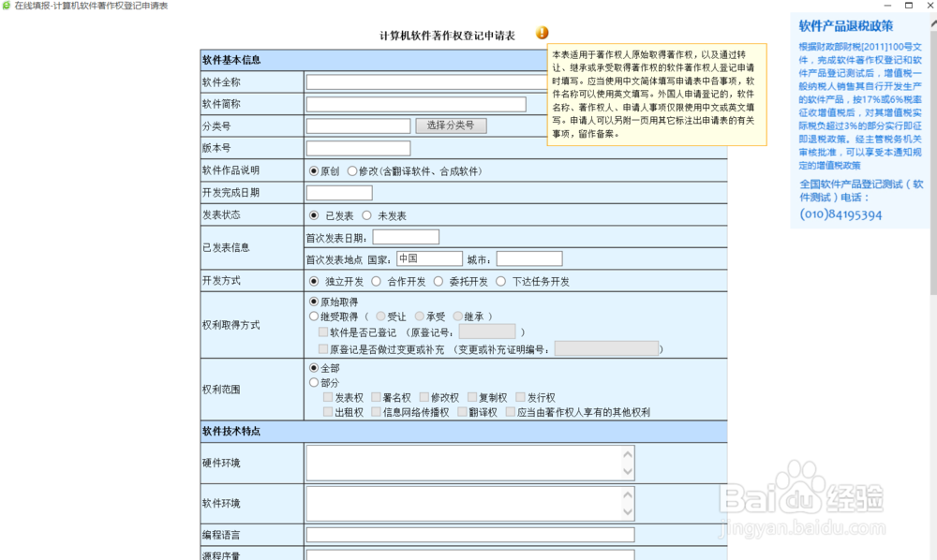Screen dimensions: 937x560
Task: Click the 国家 field containing 中国
Action: coord(430,258)
